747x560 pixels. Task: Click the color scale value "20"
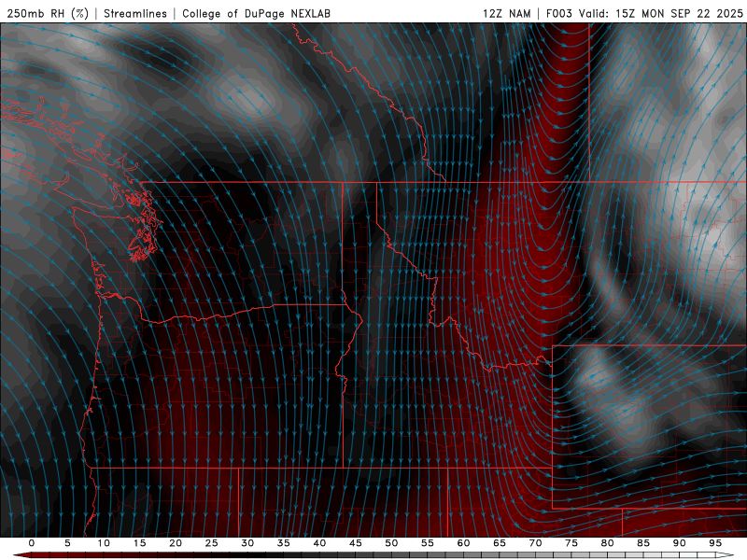click(176, 543)
